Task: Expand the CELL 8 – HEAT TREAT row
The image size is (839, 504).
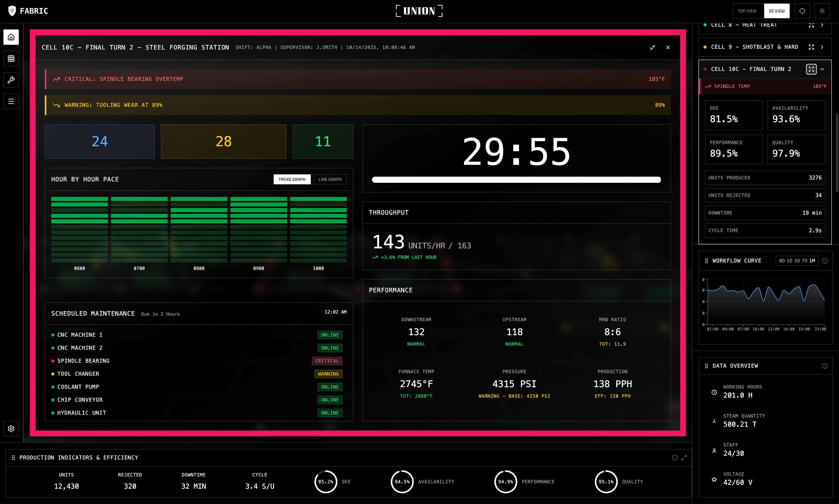Action: (x=811, y=25)
